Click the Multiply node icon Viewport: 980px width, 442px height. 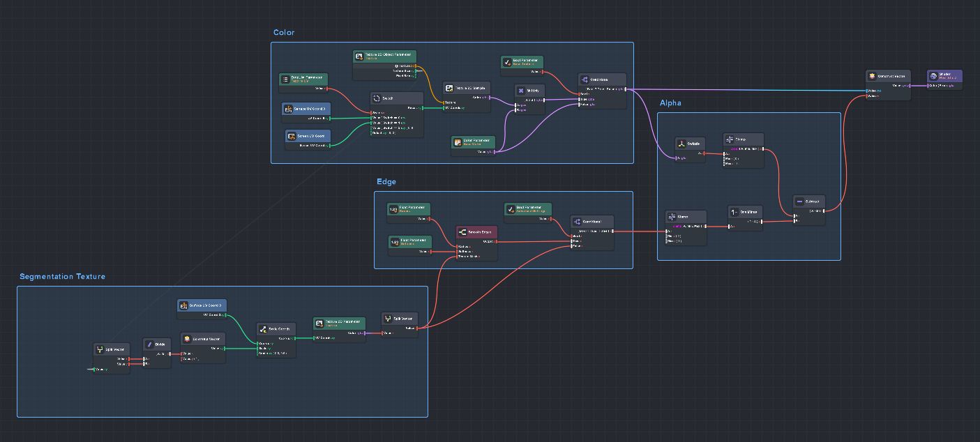521,91
